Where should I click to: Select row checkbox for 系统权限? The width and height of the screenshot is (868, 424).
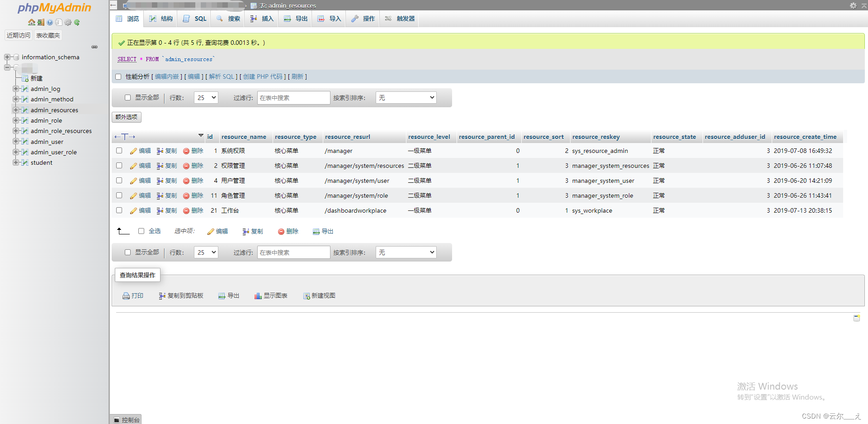119,151
